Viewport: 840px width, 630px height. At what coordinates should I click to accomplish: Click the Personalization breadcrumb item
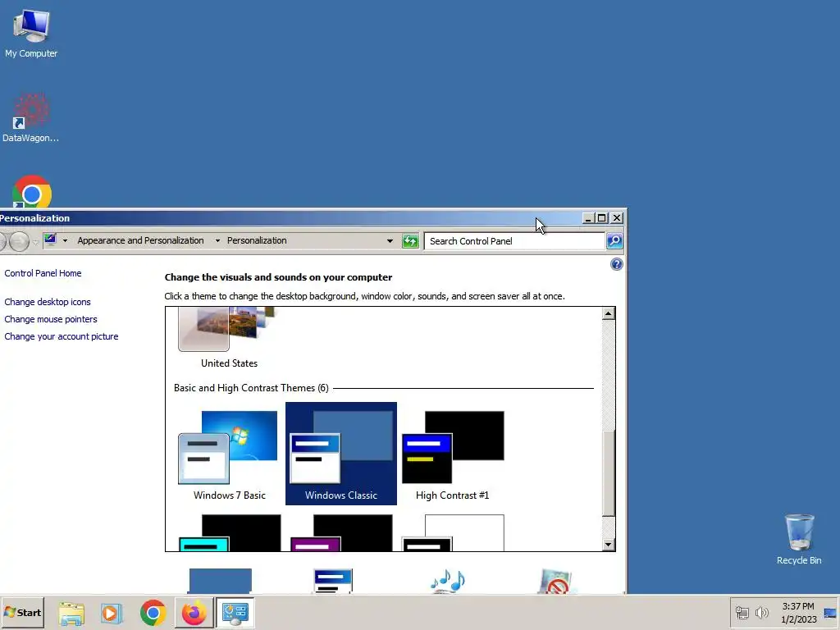[x=257, y=240]
